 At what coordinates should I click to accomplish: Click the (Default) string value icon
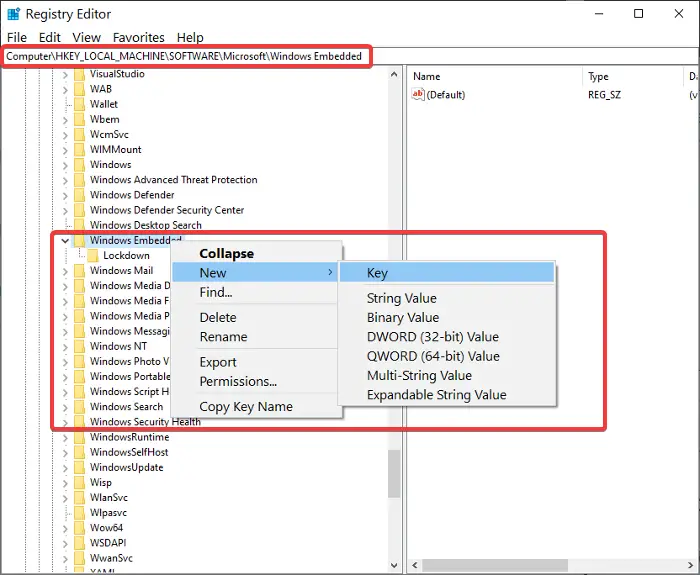418,95
